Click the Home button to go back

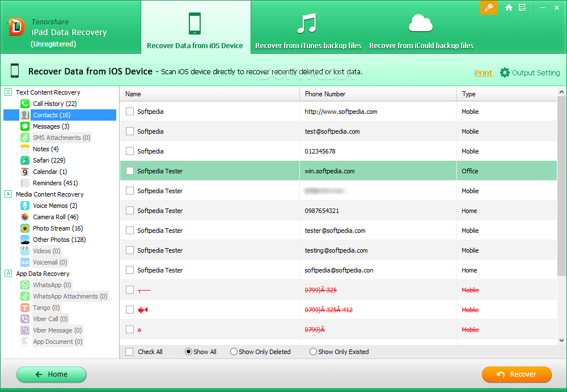pos(51,374)
